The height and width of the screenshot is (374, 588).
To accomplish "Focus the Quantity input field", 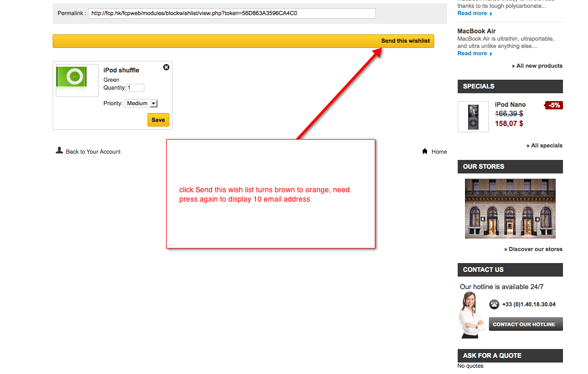I will point(136,88).
